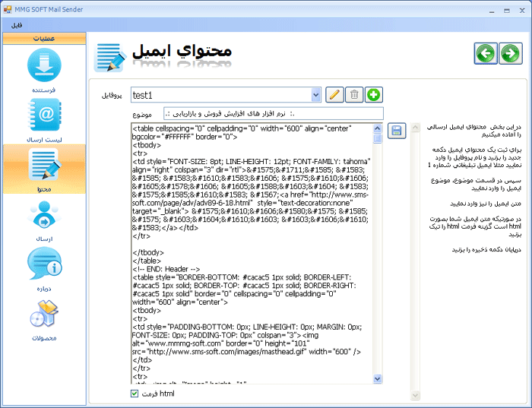Click the لیست ارسال label in sidebar
532x408 pixels.
point(44,140)
